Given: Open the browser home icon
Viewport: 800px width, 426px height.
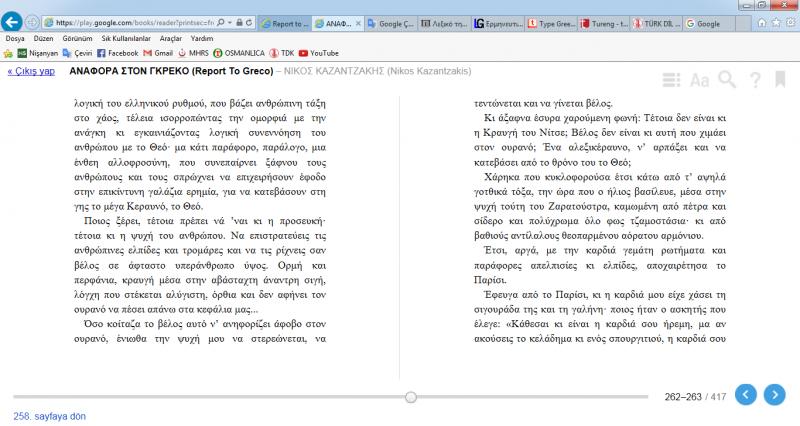Looking at the screenshot, I should click(x=762, y=23).
